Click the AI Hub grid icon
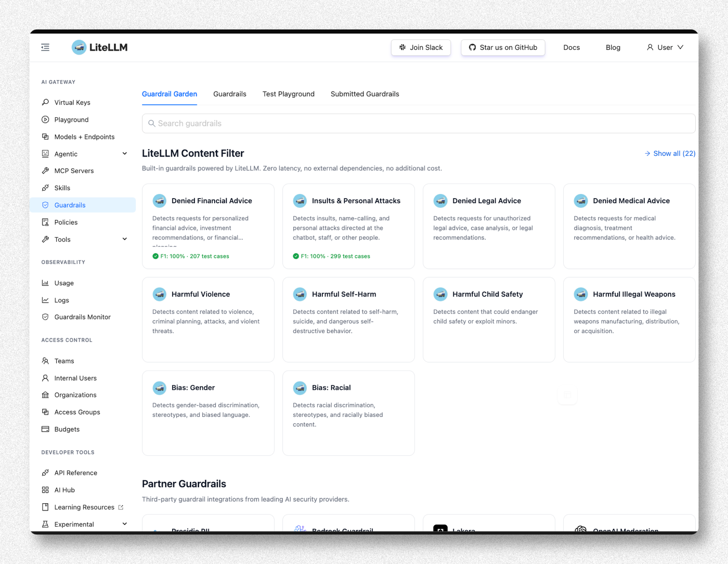Viewport: 728px width, 564px height. click(x=45, y=490)
